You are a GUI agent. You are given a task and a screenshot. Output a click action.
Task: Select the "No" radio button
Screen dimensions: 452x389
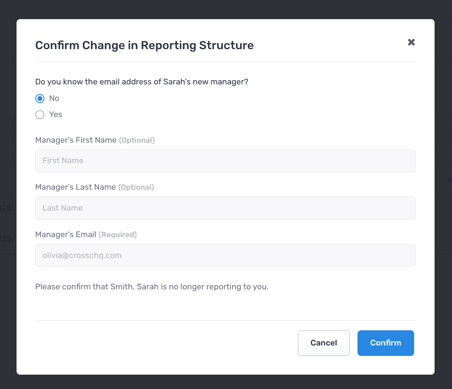(x=40, y=98)
